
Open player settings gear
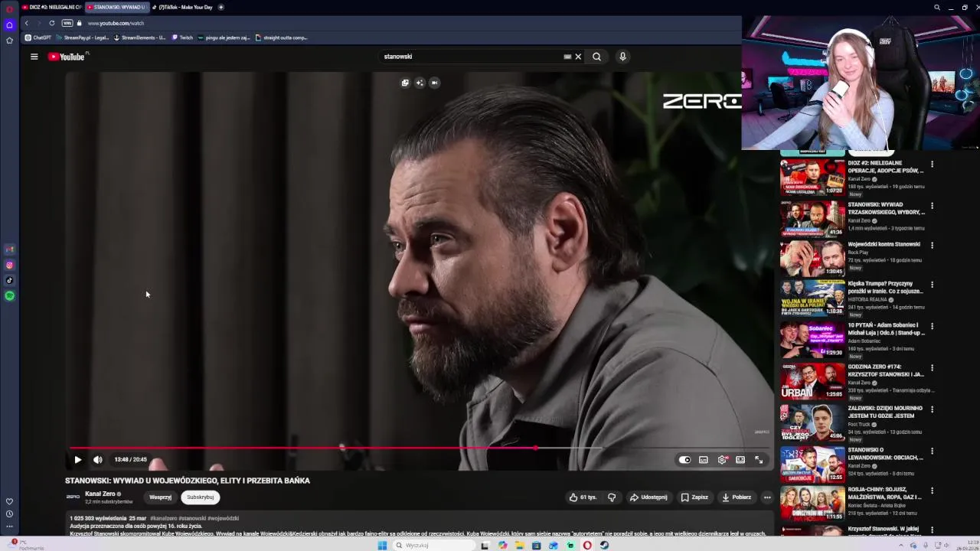point(722,460)
